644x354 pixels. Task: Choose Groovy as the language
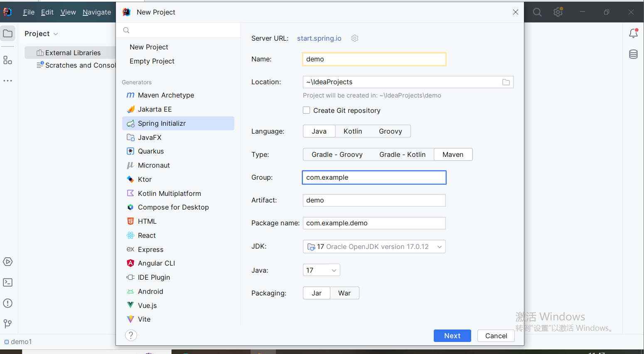391,131
